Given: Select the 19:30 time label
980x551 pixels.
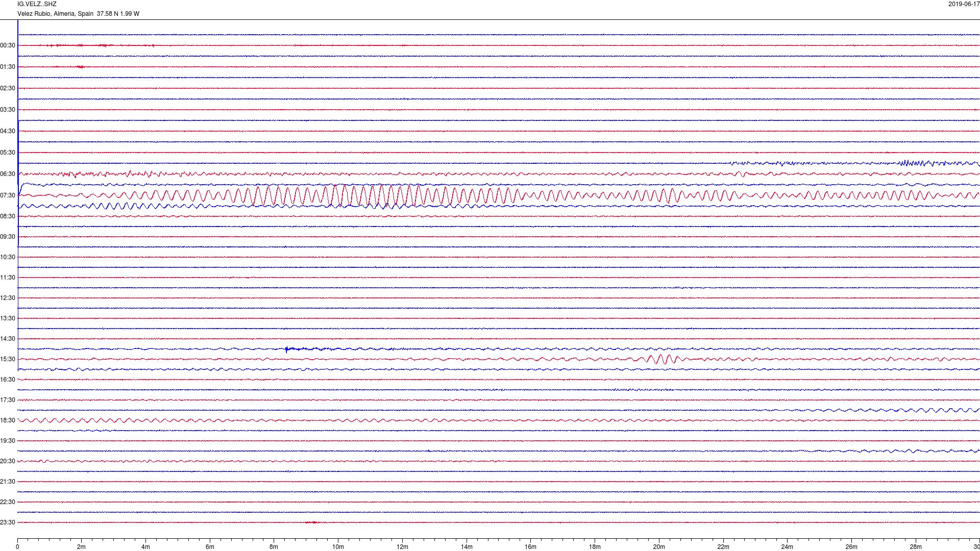Looking at the screenshot, I should coord(8,441).
